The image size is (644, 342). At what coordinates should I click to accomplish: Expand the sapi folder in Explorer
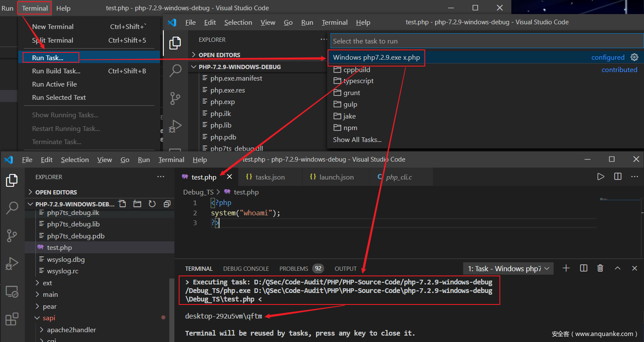point(49,318)
